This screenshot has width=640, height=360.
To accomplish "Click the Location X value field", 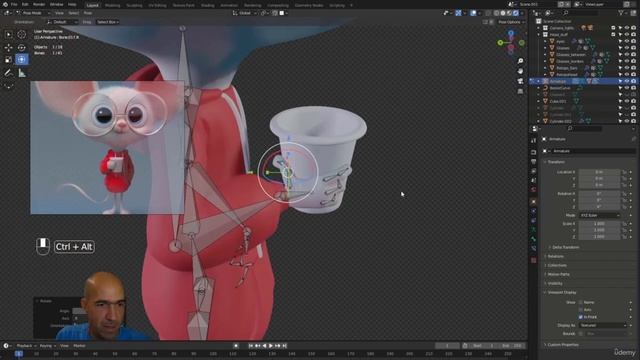I will tap(599, 172).
